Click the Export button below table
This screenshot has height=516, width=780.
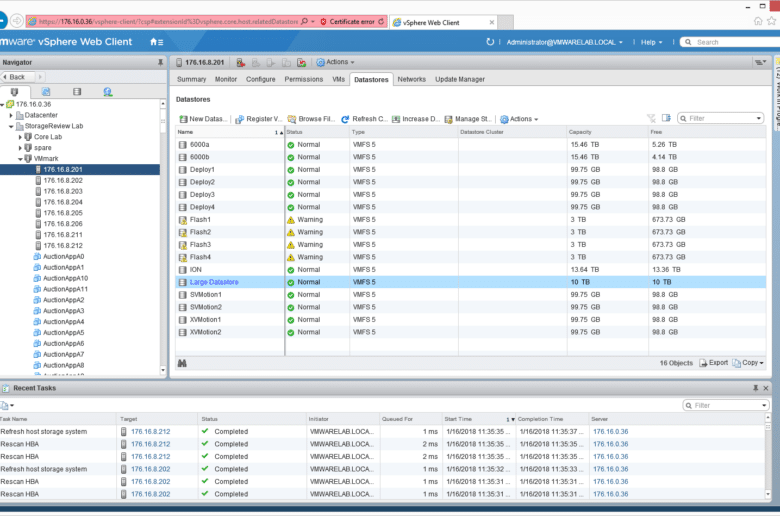[x=713, y=363]
